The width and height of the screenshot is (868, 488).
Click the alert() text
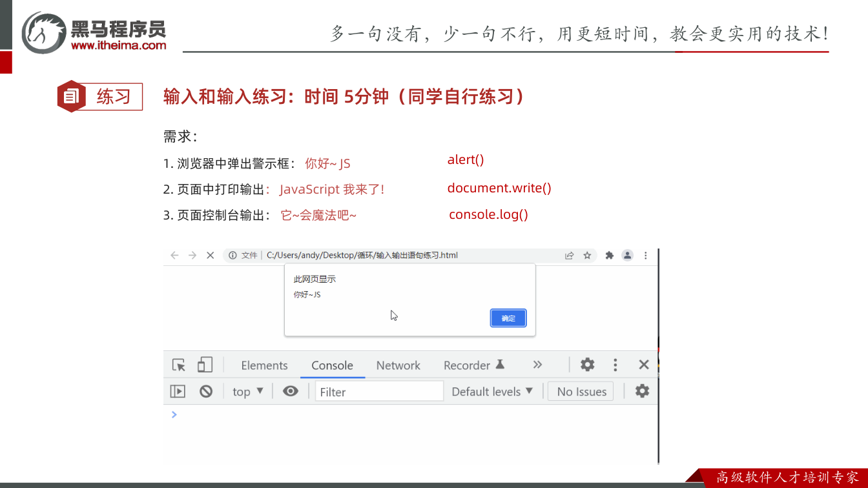point(466,159)
